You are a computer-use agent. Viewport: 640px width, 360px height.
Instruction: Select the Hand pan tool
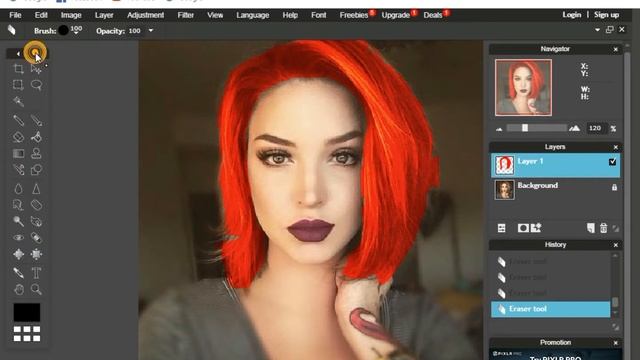(x=18, y=289)
